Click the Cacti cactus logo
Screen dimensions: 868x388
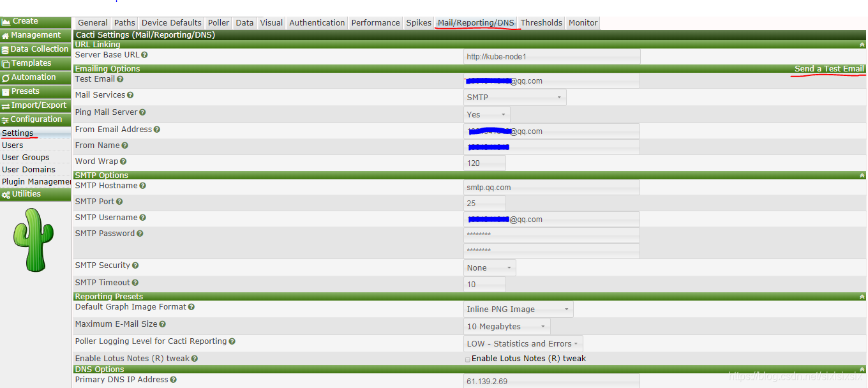click(x=33, y=240)
